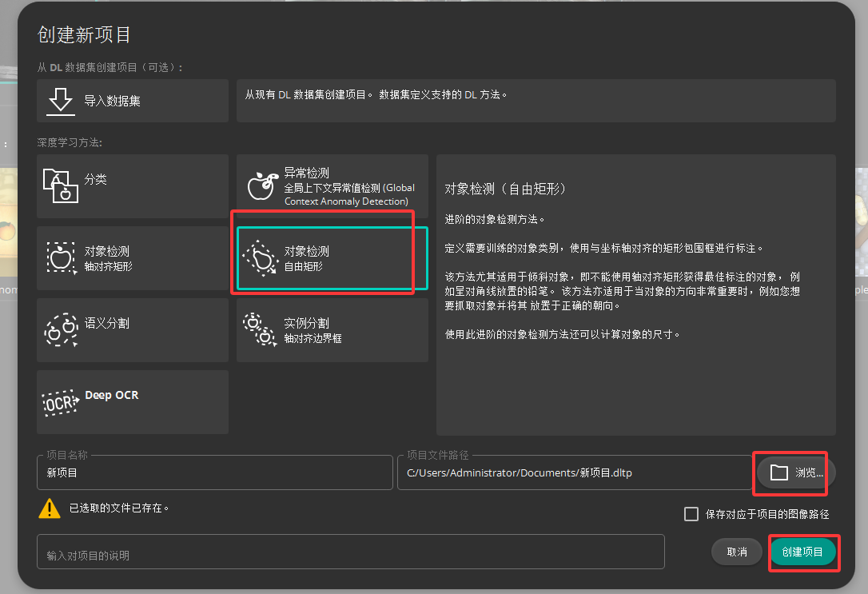Select the 分类 classification method icon
Image resolution: width=868 pixels, height=594 pixels.
click(60, 186)
